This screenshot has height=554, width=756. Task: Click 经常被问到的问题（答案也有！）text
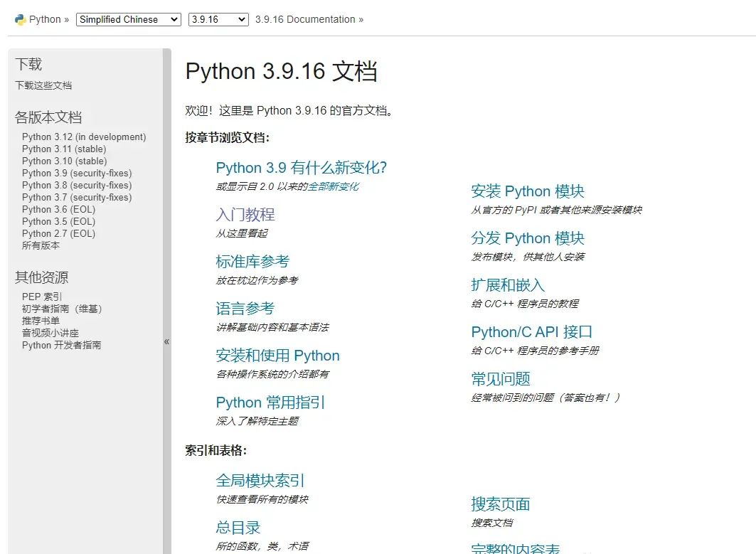tap(545, 398)
